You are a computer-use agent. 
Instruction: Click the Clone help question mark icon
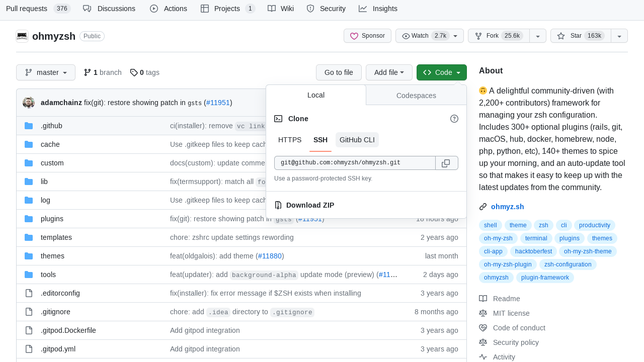click(x=454, y=119)
